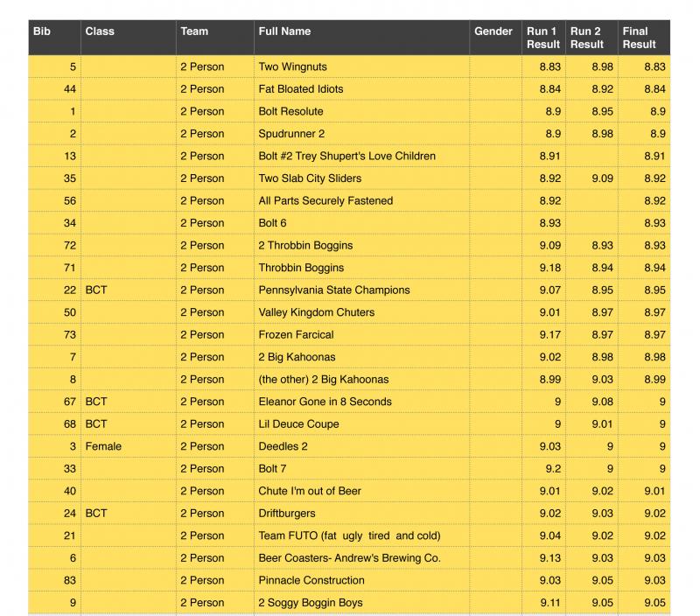700x616 pixels.
Task: Click the Female class cell for Deedles 2
Action: [x=129, y=446]
